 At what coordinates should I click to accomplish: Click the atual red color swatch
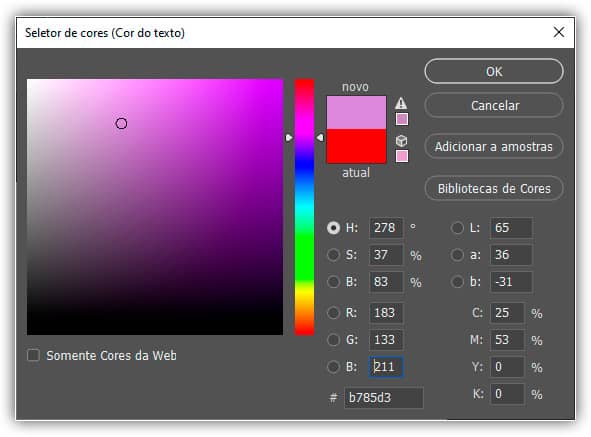pos(356,146)
